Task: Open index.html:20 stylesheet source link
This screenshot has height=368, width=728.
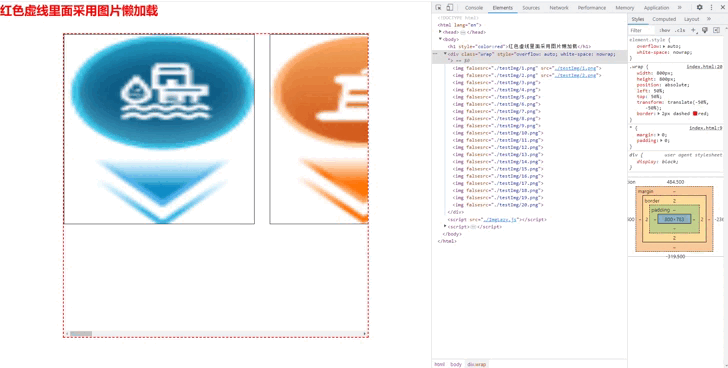Action: (x=704, y=67)
